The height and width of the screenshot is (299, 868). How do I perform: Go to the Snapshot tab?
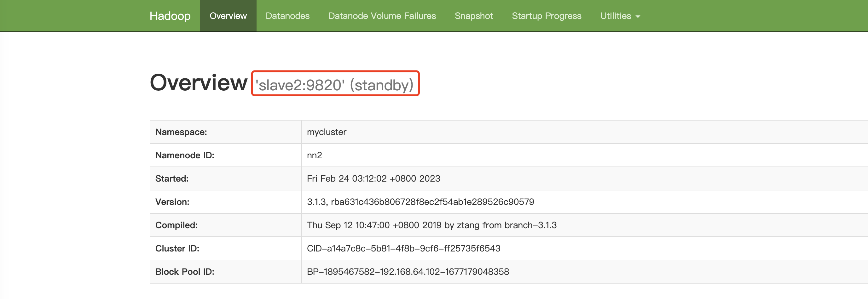pyautogui.click(x=473, y=16)
